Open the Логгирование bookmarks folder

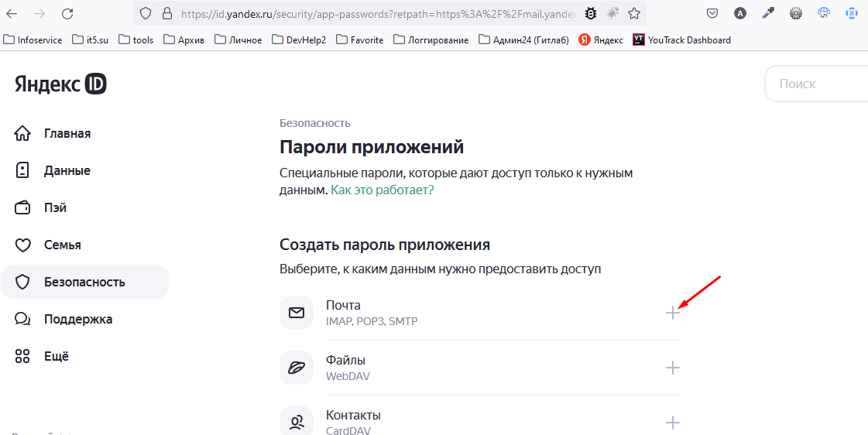[x=431, y=39]
